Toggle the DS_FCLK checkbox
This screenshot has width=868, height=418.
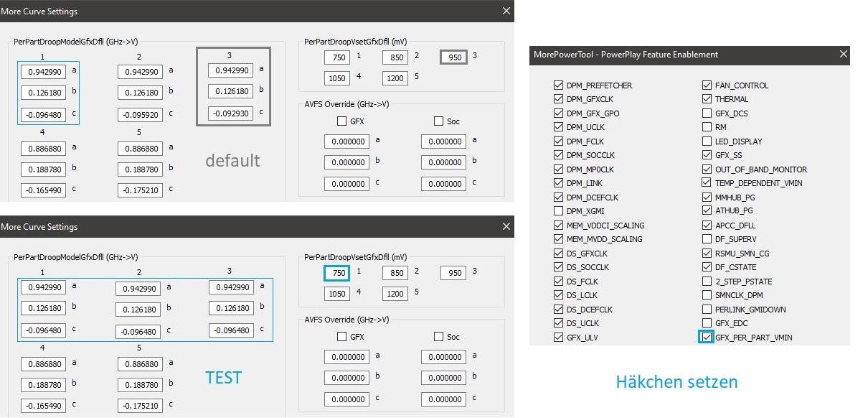tap(559, 282)
